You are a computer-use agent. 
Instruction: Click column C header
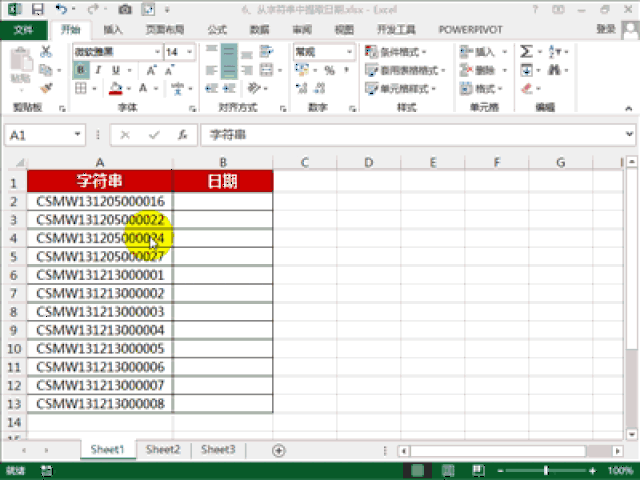pyautogui.click(x=305, y=162)
